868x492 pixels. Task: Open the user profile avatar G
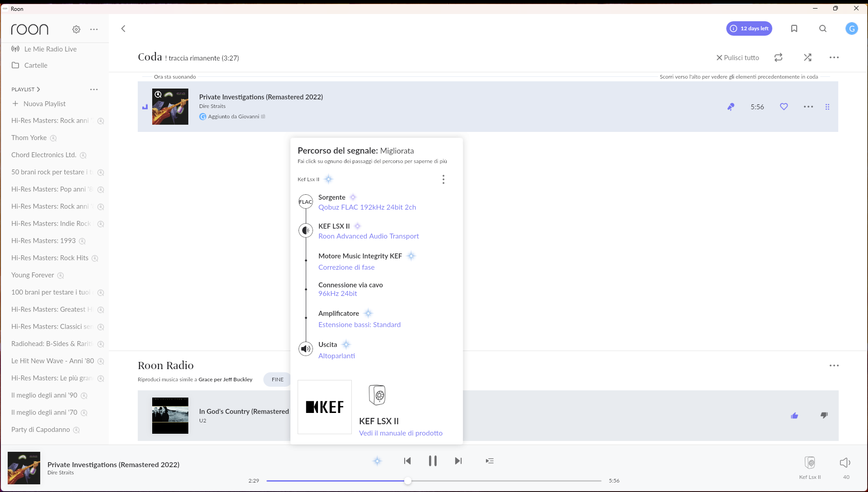click(x=852, y=28)
